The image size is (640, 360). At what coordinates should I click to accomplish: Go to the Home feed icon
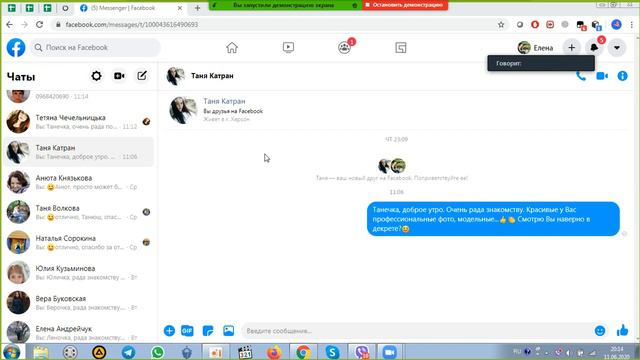[x=232, y=48]
